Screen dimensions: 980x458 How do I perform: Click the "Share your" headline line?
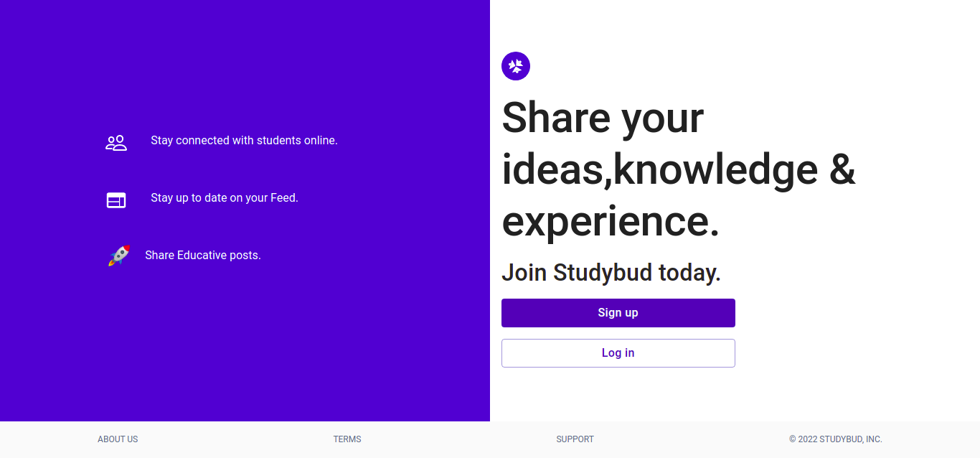(603, 118)
